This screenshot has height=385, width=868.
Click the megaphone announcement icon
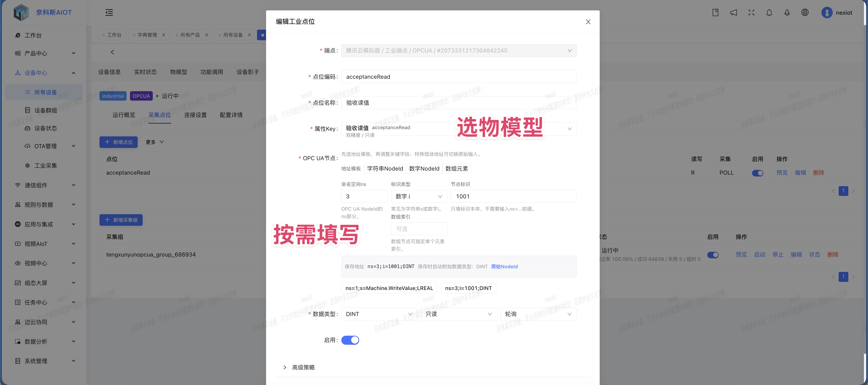pyautogui.click(x=734, y=12)
